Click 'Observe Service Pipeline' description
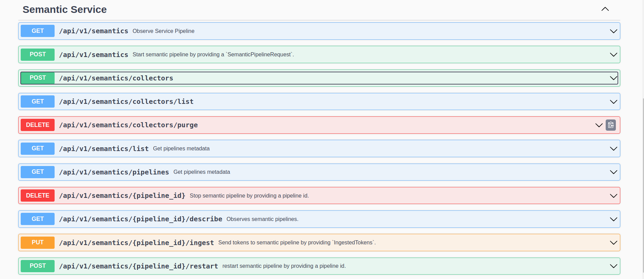The height and width of the screenshot is (279, 644). click(x=163, y=31)
